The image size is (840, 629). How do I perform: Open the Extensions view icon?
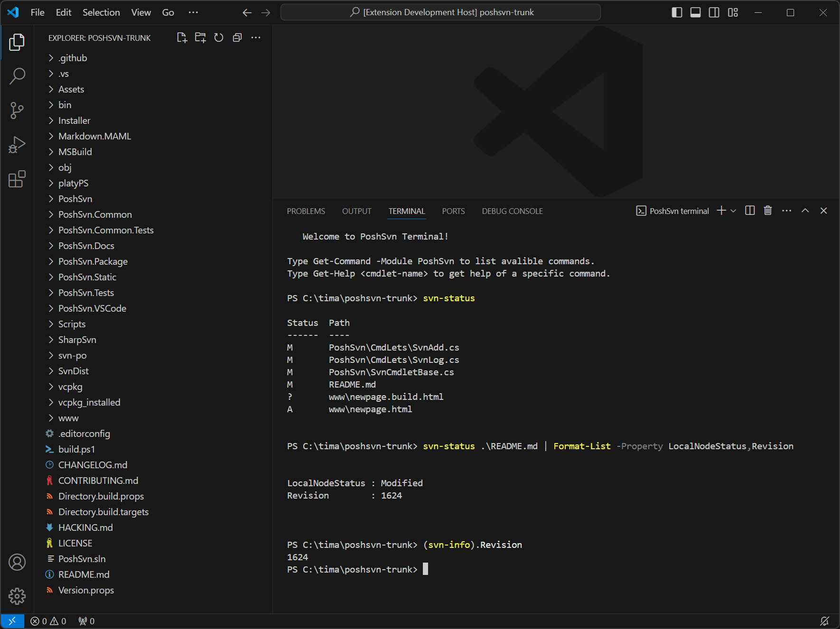(x=17, y=179)
